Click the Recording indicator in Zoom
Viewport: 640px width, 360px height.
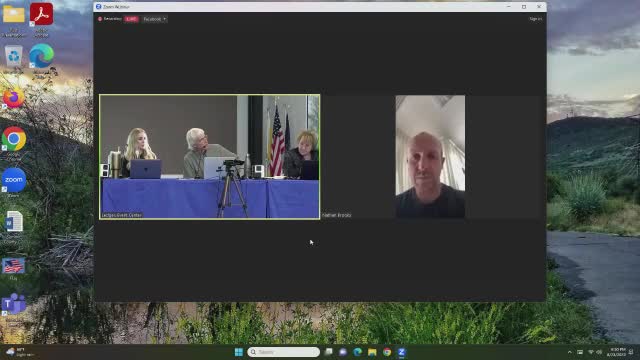[x=109, y=19]
